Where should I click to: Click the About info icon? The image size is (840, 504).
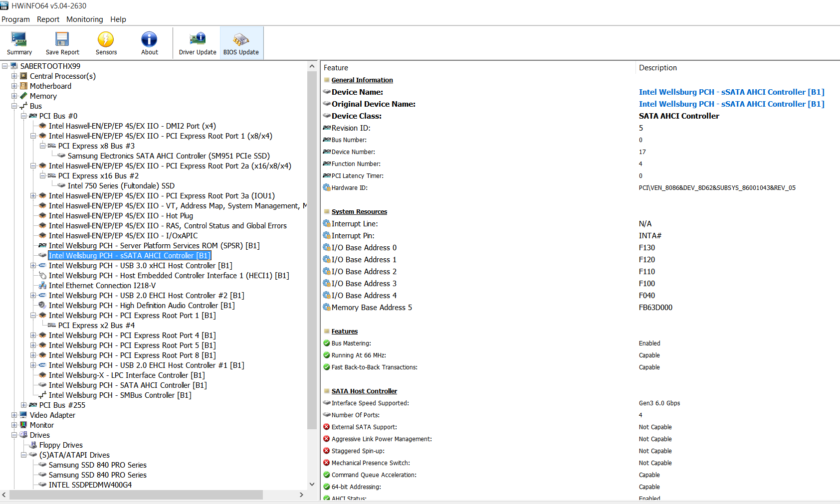tap(149, 39)
